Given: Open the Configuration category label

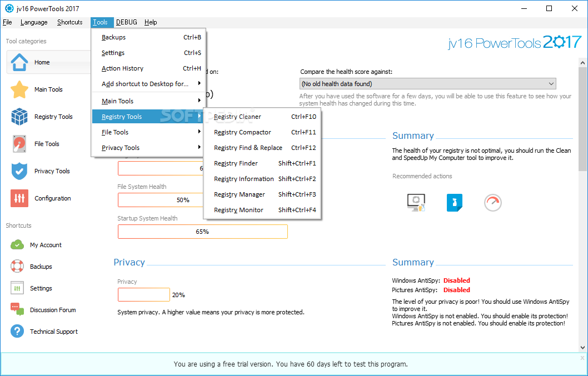Looking at the screenshot, I should click(52, 198).
